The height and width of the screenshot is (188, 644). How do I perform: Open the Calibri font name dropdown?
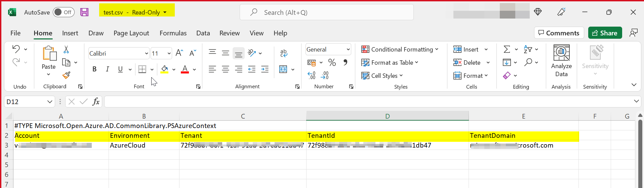[147, 53]
